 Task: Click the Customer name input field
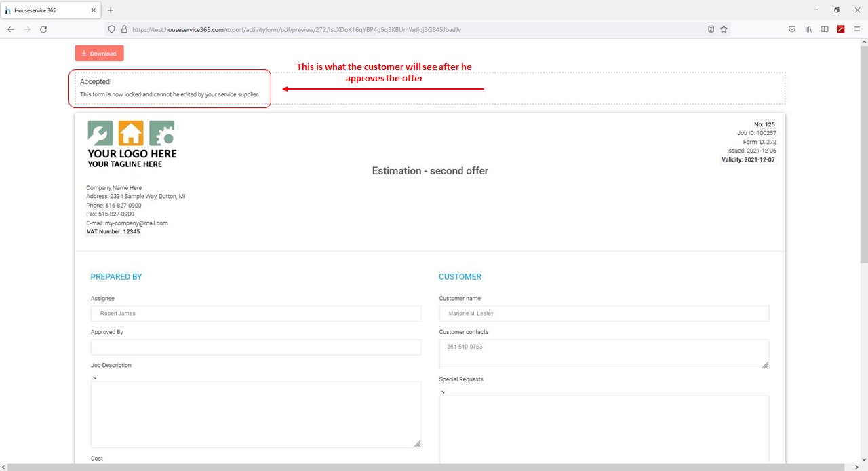pyautogui.click(x=604, y=314)
